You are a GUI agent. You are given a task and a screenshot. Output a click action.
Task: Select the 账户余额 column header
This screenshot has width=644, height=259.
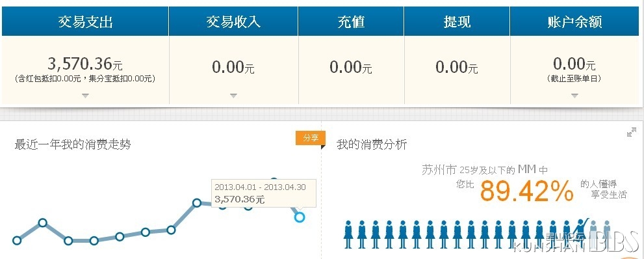point(575,21)
